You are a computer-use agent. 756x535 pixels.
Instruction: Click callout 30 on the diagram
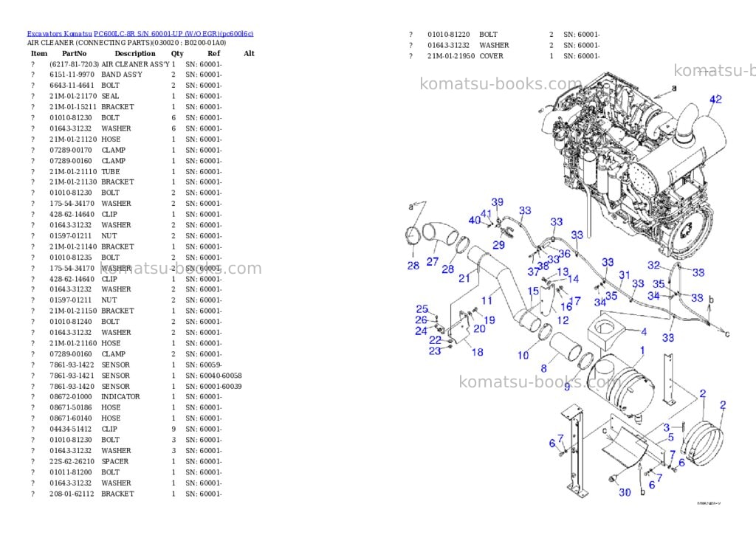point(625,492)
